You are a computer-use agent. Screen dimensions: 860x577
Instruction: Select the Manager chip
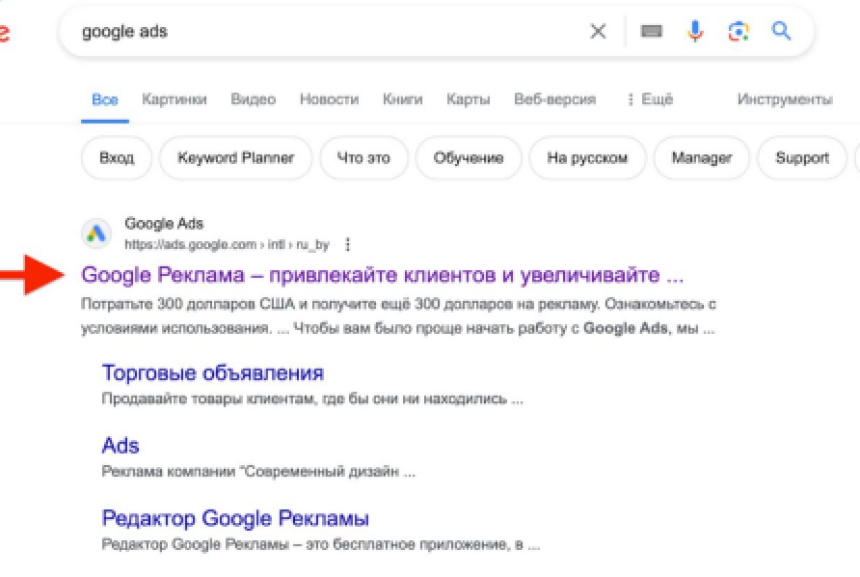pos(701,158)
